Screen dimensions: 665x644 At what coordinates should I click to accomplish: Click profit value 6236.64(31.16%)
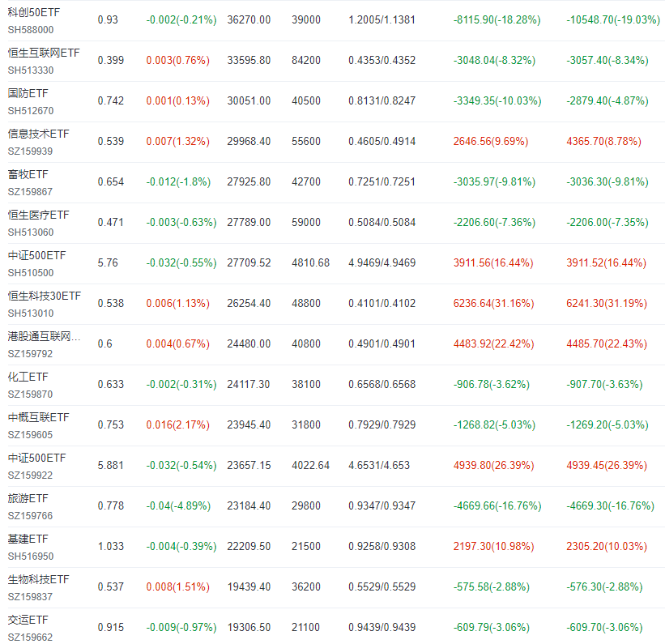[493, 303]
